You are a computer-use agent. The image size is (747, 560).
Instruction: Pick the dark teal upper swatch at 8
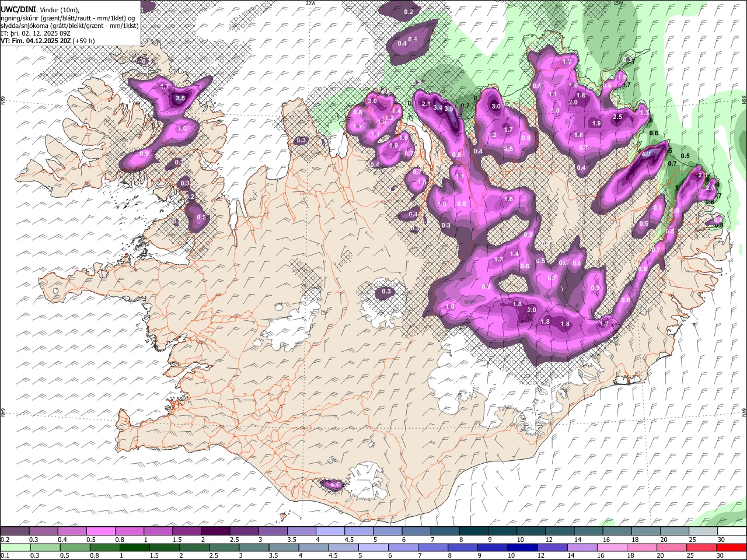tap(474, 531)
